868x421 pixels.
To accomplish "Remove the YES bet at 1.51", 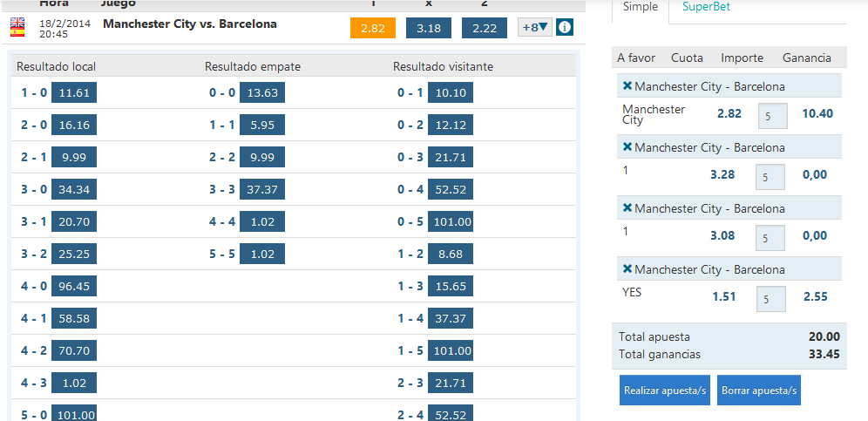I will 627,269.
